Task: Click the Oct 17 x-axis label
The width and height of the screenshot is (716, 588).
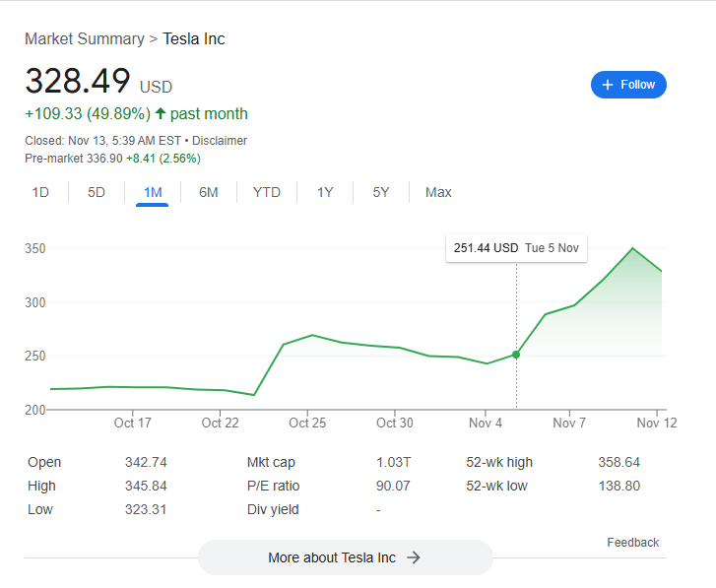Action: pyautogui.click(x=132, y=423)
